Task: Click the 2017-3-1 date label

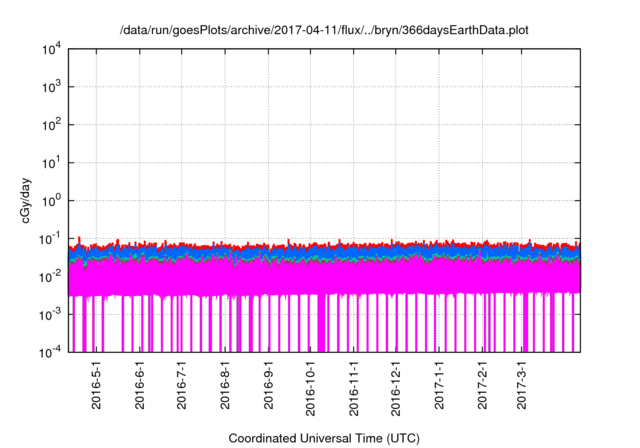Action: point(522,385)
